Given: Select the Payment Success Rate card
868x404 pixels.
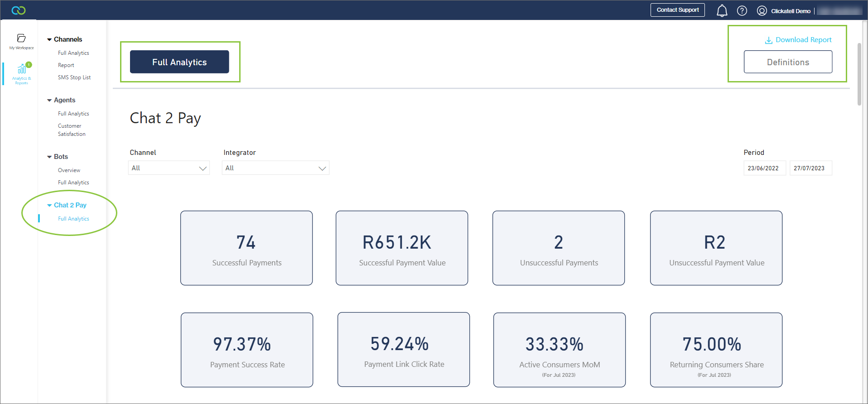Looking at the screenshot, I should click(x=247, y=350).
